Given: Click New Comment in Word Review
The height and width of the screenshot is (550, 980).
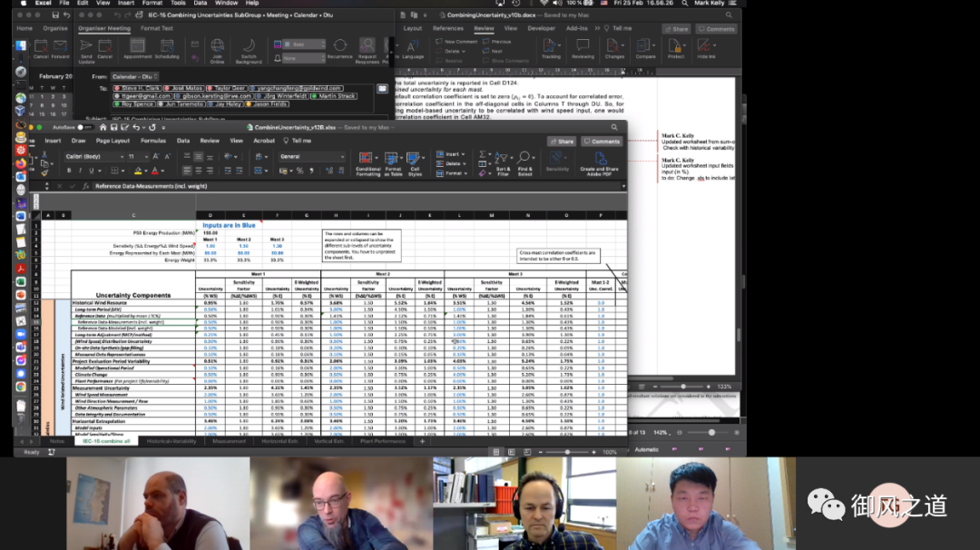Looking at the screenshot, I should pyautogui.click(x=456, y=41).
